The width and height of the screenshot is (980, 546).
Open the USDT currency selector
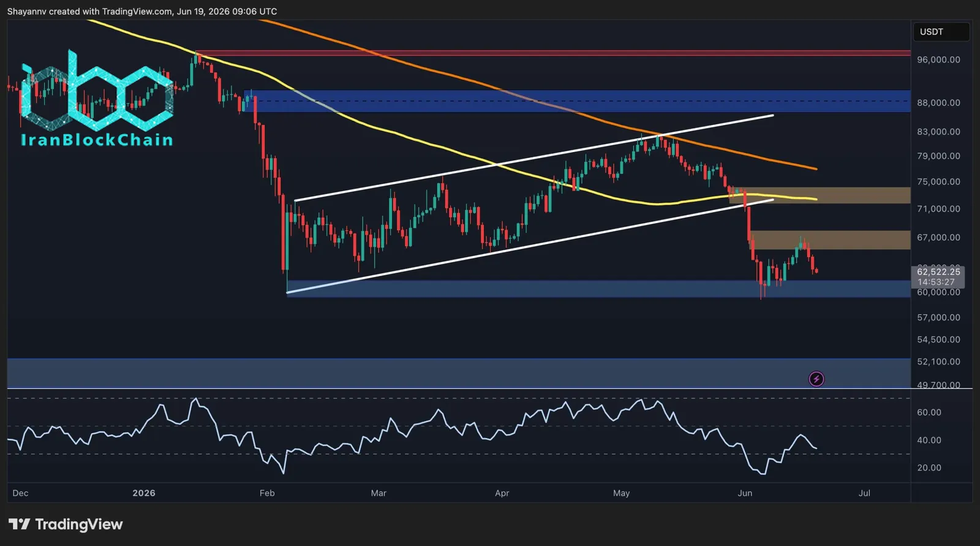coord(941,32)
